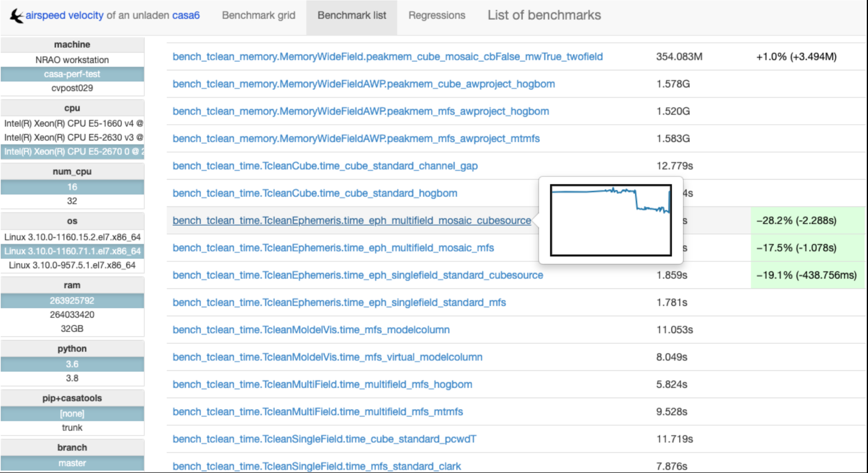This screenshot has width=868, height=473.
Task: Enable python 3.8 filter
Action: pyautogui.click(x=72, y=378)
